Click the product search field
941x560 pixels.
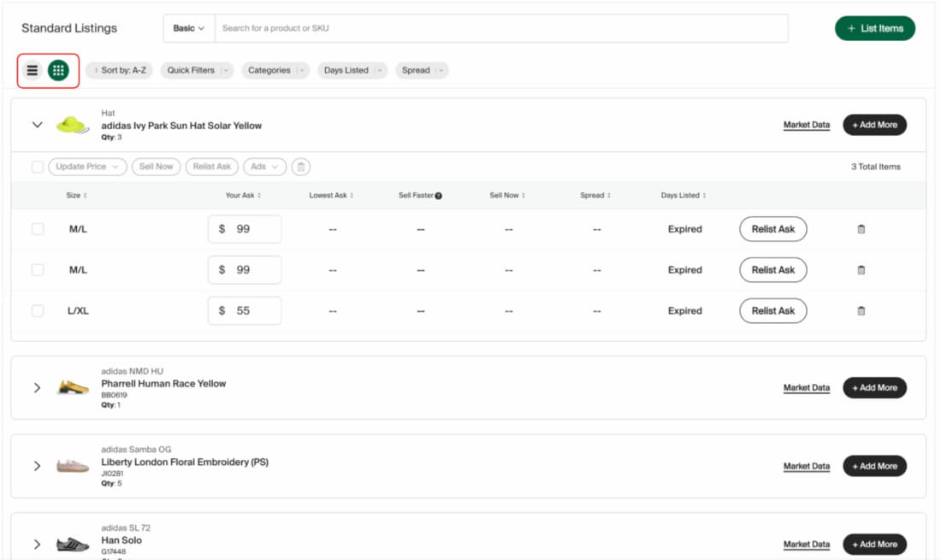[x=428, y=27]
